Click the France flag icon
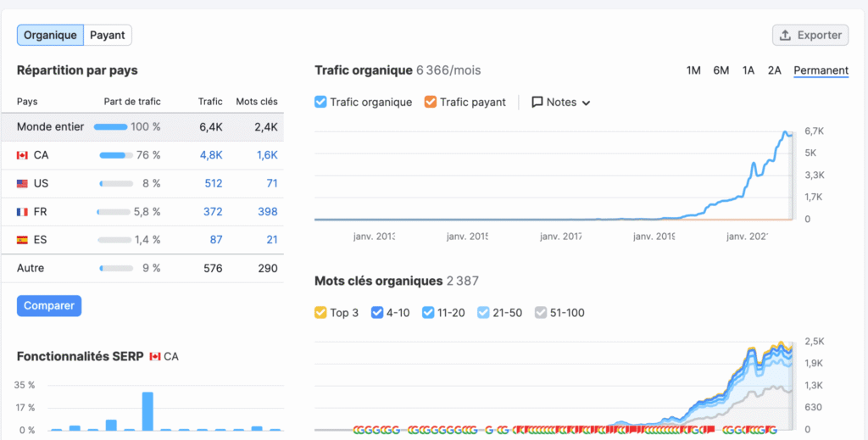Image resolution: width=868 pixels, height=440 pixels. 23,212
